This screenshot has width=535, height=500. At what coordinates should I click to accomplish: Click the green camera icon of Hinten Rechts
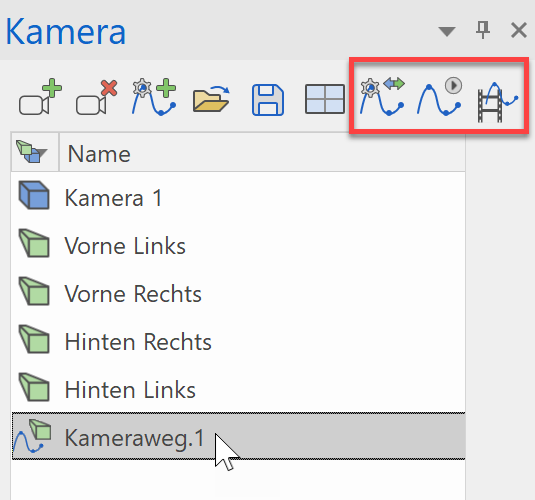(x=34, y=339)
